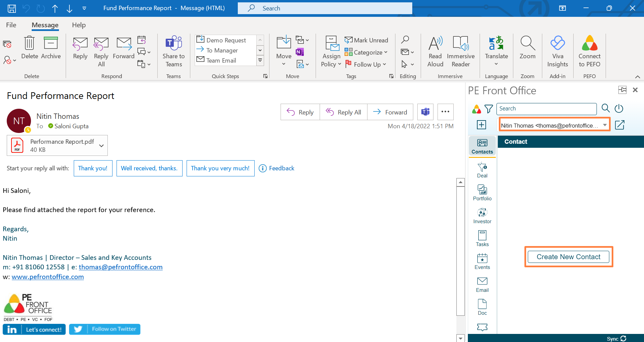Viewport: 644px width, 342px height.
Task: Open the Translate tool in ribbon
Action: click(x=496, y=51)
